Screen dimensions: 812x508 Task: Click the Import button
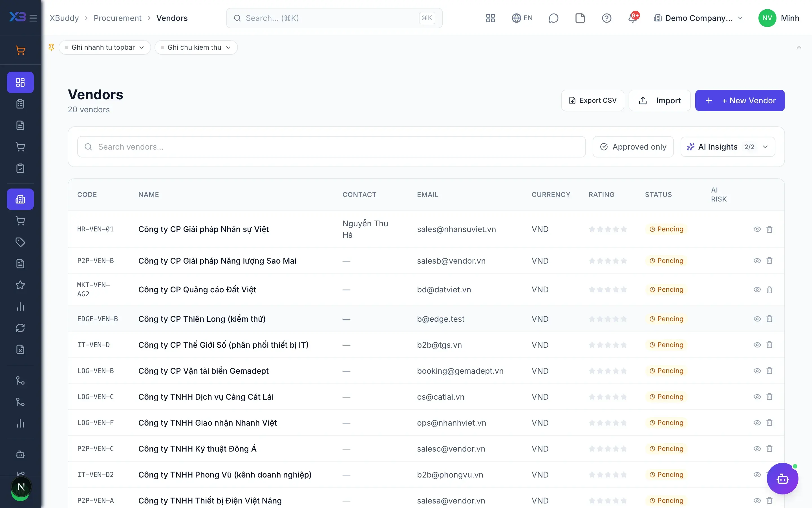click(659, 100)
